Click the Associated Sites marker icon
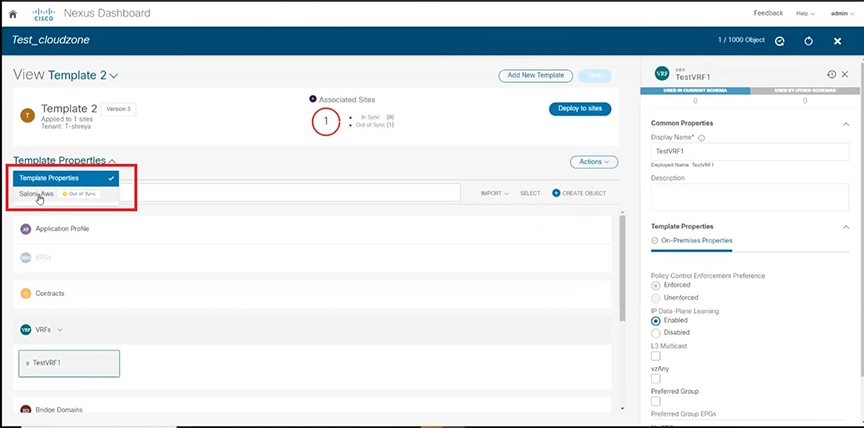 click(x=312, y=99)
